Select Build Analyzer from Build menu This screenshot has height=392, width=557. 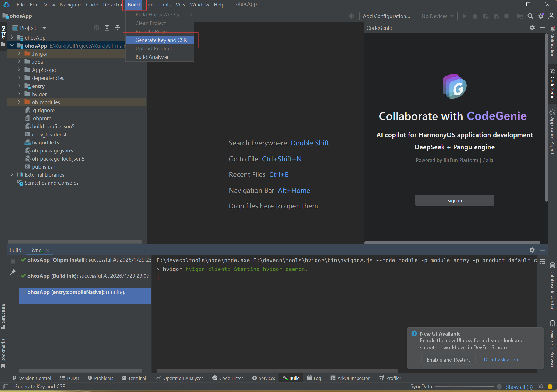(x=152, y=57)
